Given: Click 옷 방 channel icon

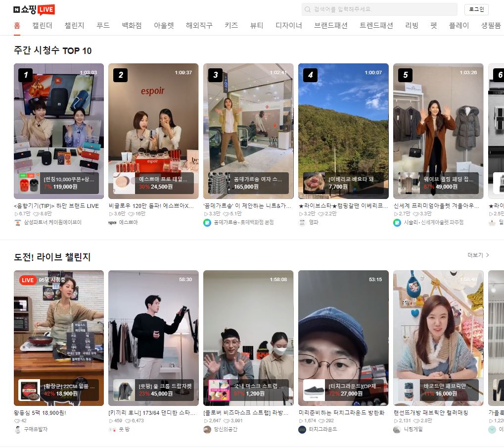Looking at the screenshot, I should [x=112, y=430].
